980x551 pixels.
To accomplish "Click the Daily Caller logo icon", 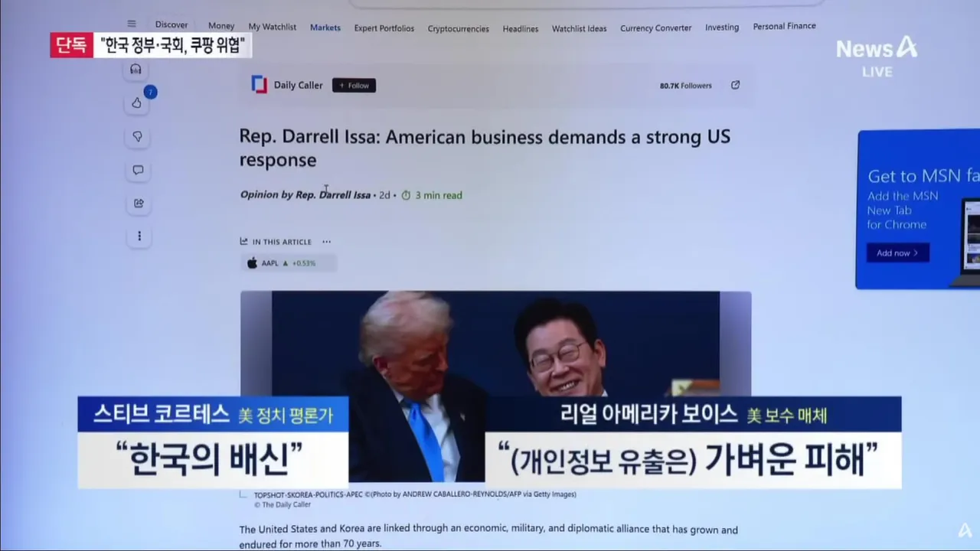I will tap(260, 85).
